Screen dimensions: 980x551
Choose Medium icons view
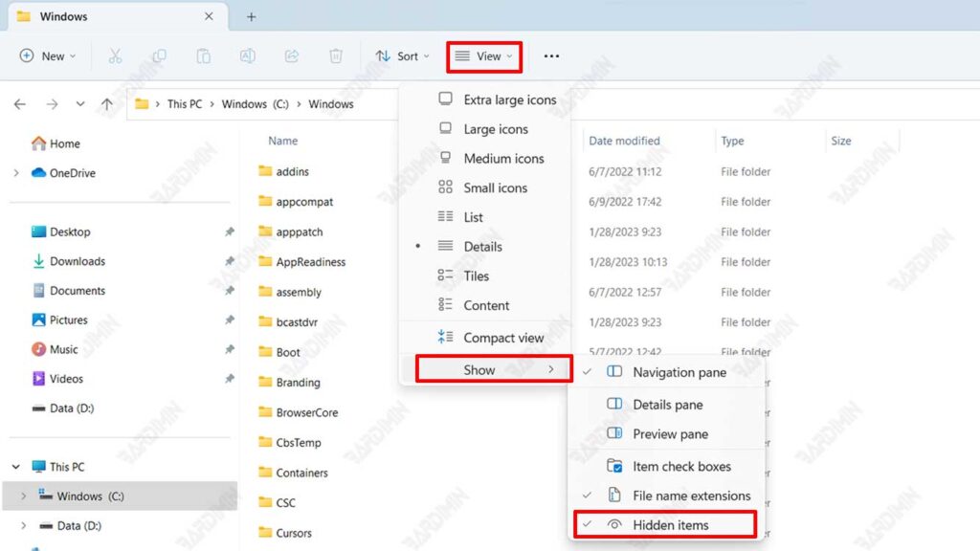tap(485, 159)
